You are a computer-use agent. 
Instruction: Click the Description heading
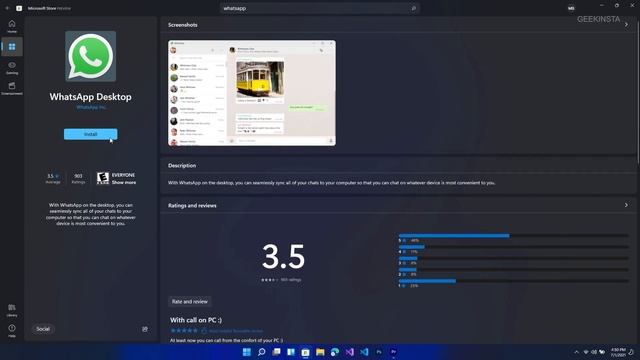[x=182, y=165]
